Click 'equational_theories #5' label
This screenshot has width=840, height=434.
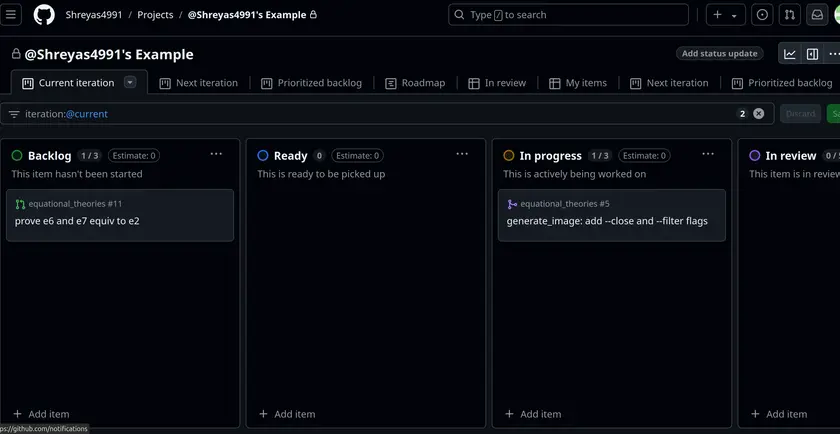565,204
